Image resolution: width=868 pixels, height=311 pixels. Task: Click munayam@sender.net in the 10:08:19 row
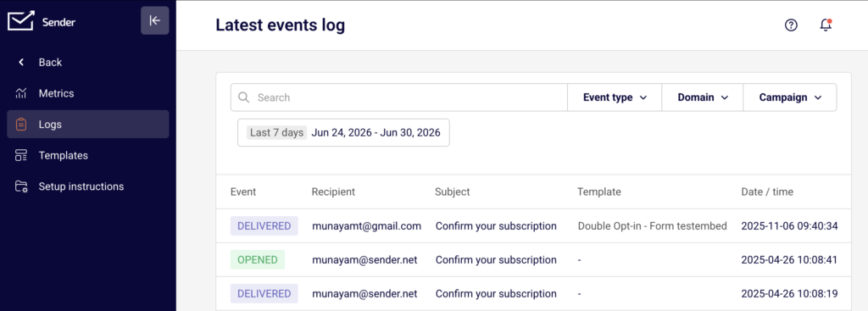click(364, 293)
